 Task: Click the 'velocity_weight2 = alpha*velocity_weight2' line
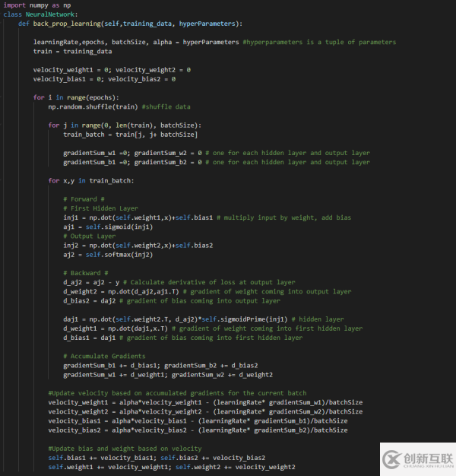pos(205,411)
